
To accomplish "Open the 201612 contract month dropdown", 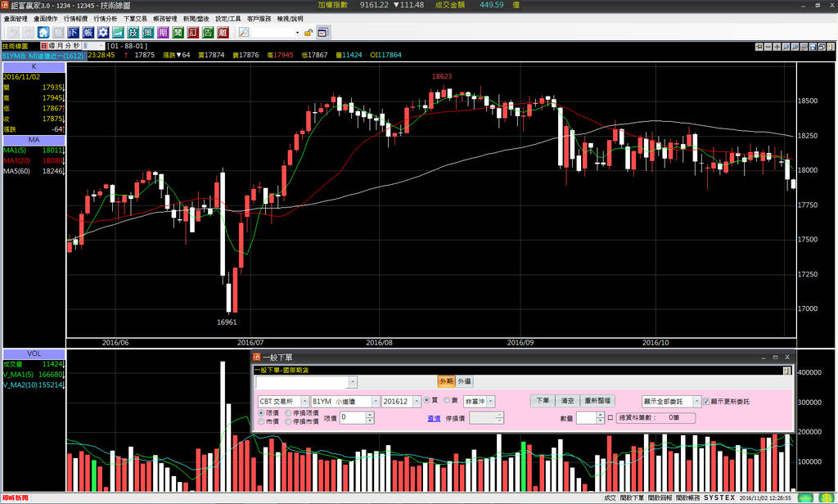I will (x=417, y=402).
